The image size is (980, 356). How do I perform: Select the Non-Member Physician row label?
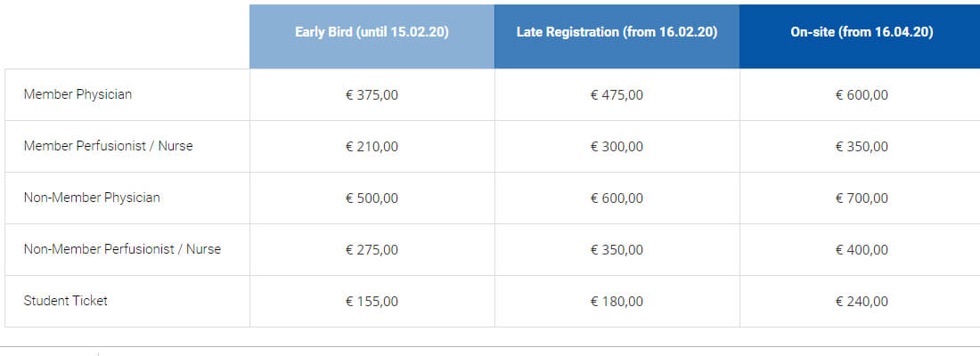coord(92,198)
